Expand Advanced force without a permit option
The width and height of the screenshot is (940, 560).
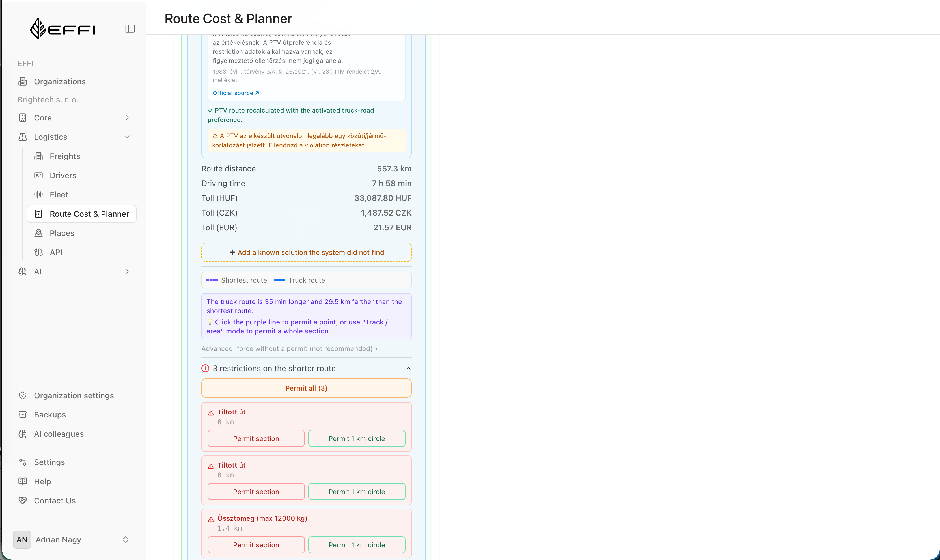[x=289, y=349]
